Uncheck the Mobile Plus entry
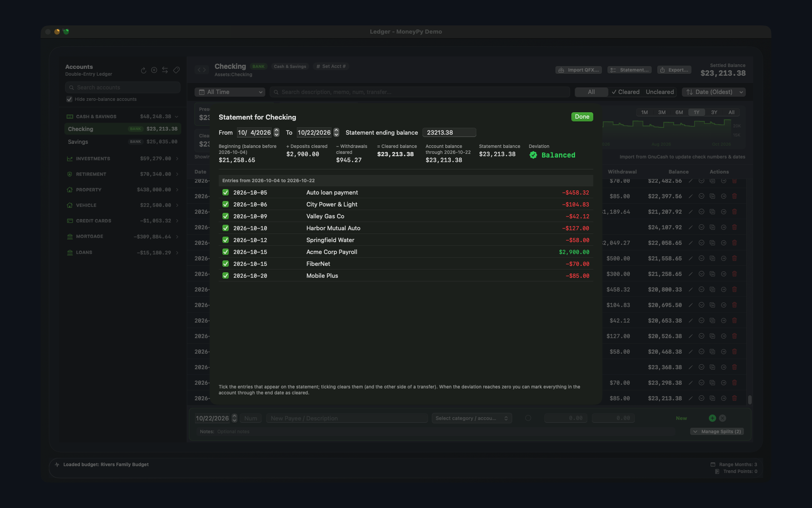812x508 pixels. tap(225, 276)
